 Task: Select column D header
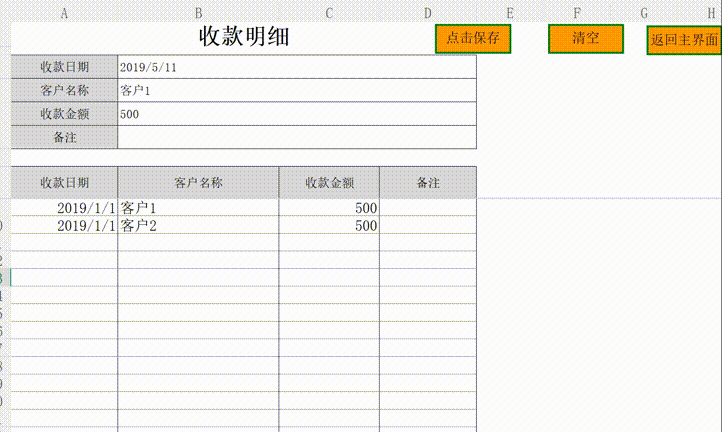[428, 13]
